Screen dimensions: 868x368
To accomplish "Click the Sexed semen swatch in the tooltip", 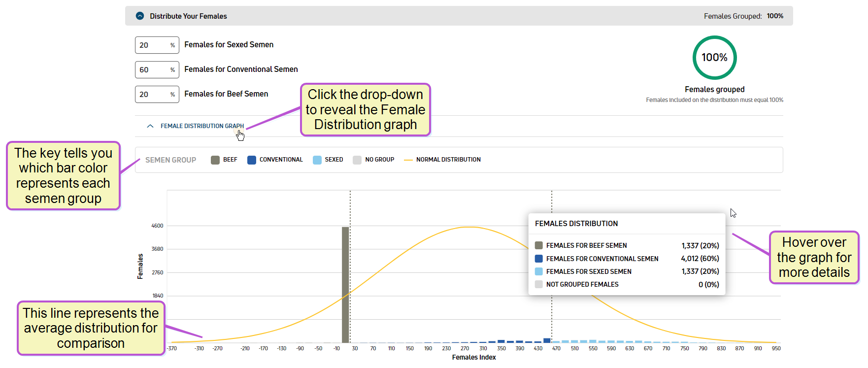I will [539, 271].
